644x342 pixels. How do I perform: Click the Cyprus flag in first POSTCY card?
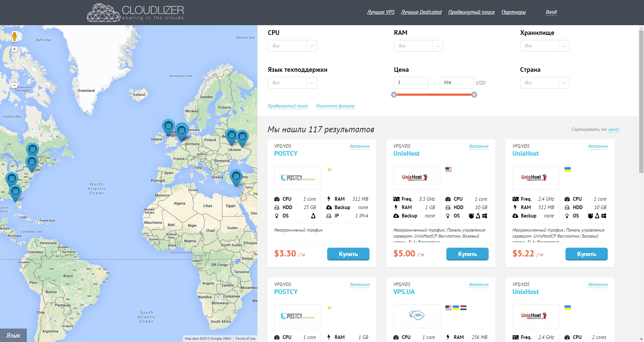click(x=330, y=169)
